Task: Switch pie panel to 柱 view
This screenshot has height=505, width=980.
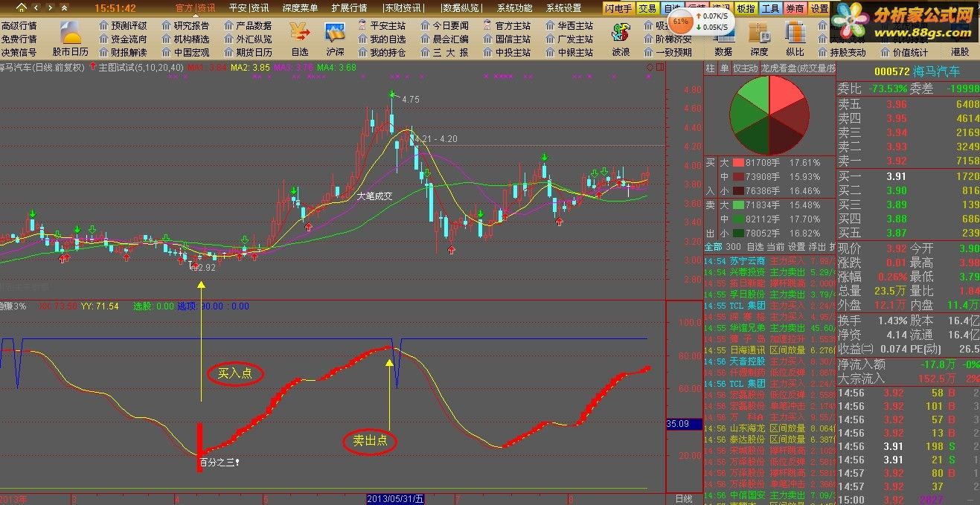Action: (x=710, y=68)
